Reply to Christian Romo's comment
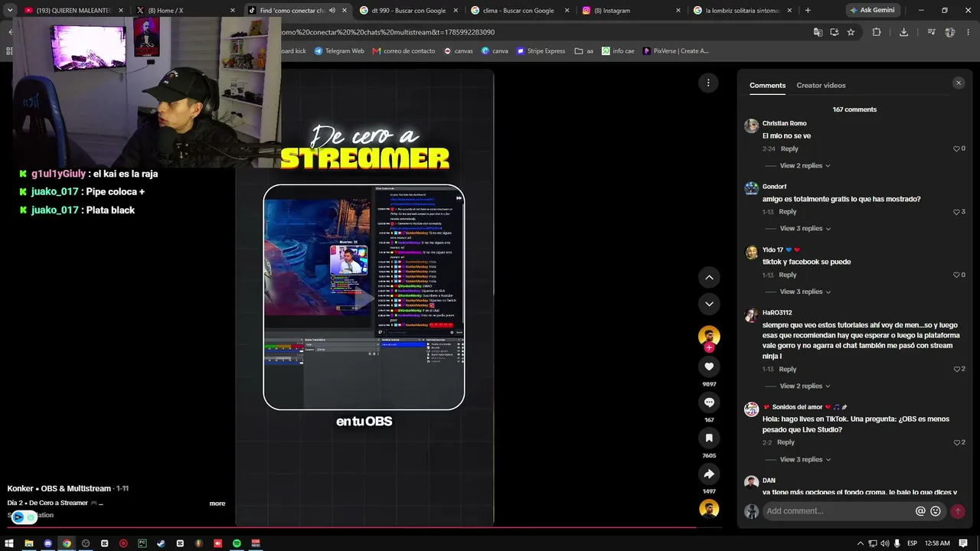The width and height of the screenshot is (980, 551). tap(789, 148)
